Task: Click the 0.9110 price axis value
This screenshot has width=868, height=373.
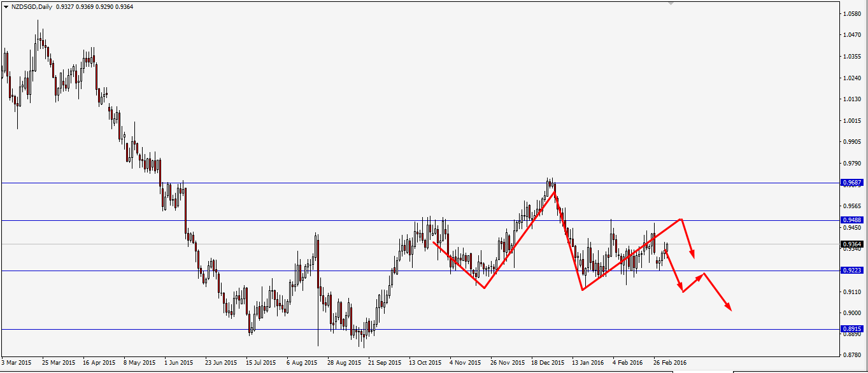Action: (852, 292)
